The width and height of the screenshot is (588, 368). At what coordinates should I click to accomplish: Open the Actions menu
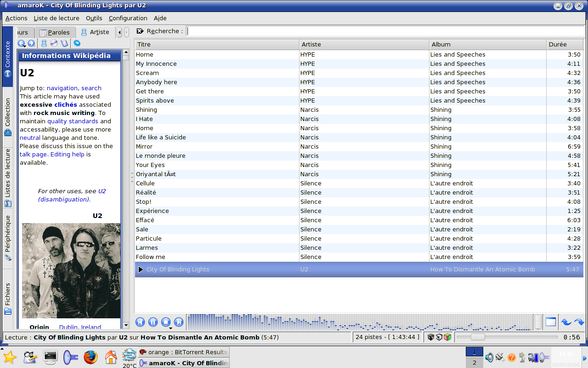click(x=17, y=18)
